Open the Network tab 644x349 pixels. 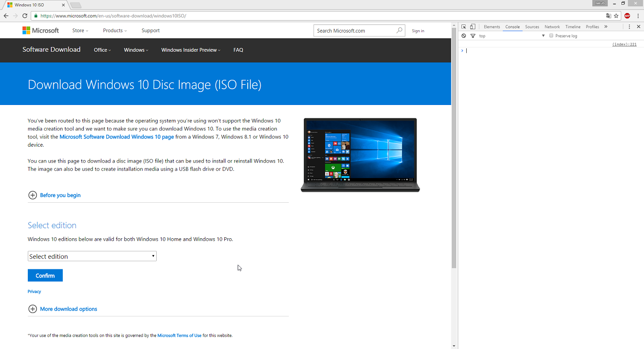click(x=552, y=27)
